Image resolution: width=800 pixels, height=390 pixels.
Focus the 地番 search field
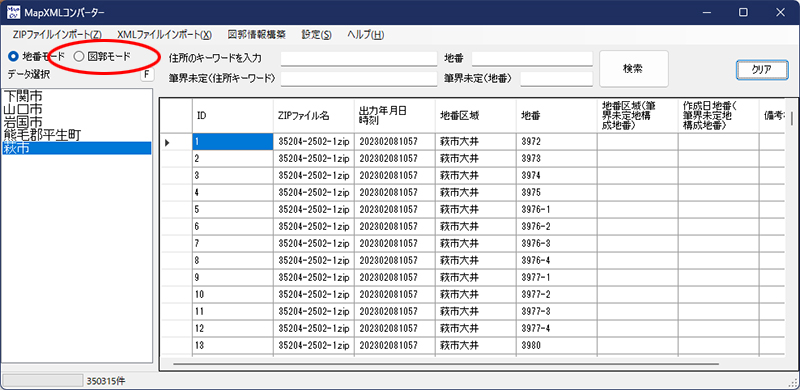click(532, 58)
